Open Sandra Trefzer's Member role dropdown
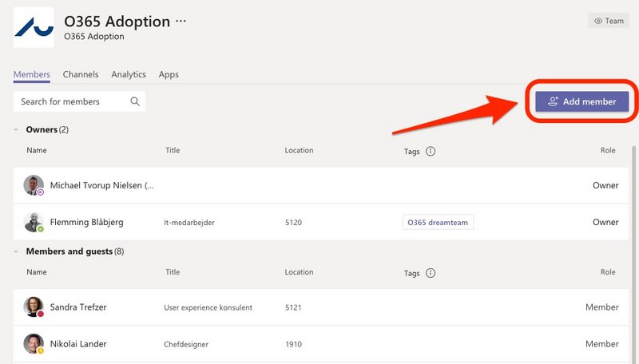Image resolution: width=639 pixels, height=364 pixels. tap(602, 307)
